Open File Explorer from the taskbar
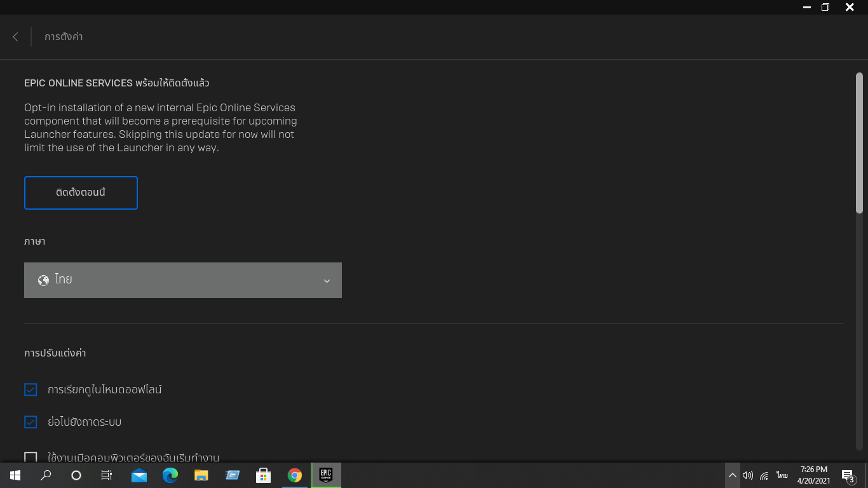Screen dimensions: 868x488 201,475
